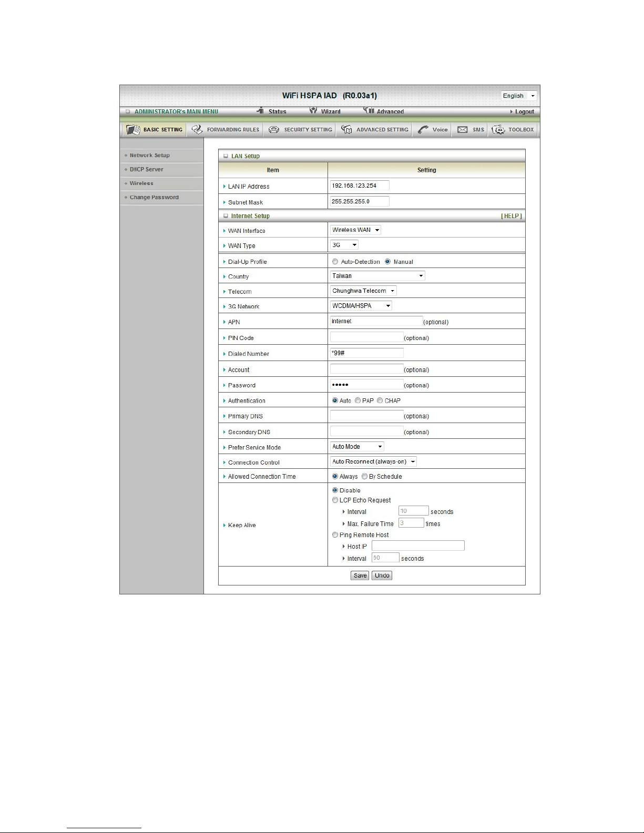Screen dimensions: 644x833
Task: Click the SMS envelope icon
Action: (x=463, y=129)
